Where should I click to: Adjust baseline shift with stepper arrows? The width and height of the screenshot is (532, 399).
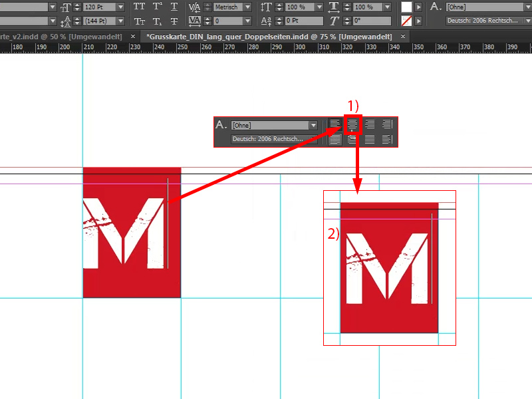[279, 21]
